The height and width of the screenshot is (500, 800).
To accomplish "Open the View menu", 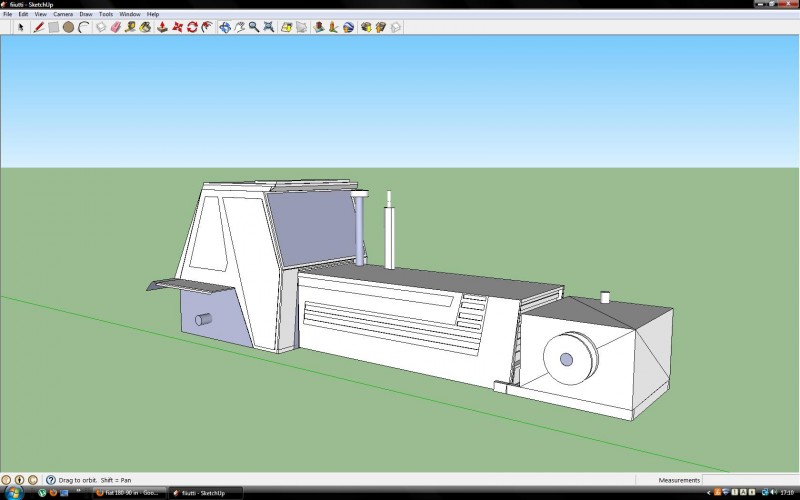I will tap(40, 14).
